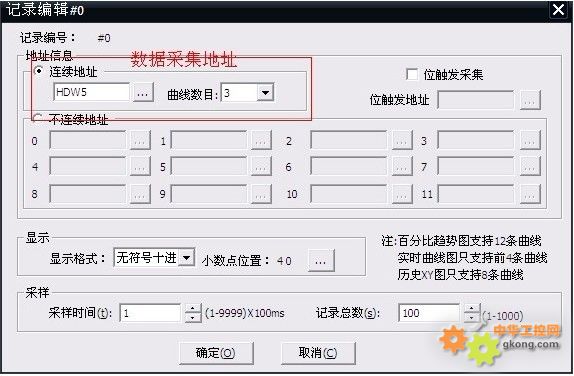Image resolution: width=574 pixels, height=376 pixels.
Task: Increase the record total with up spinner arrow
Action: point(472,308)
